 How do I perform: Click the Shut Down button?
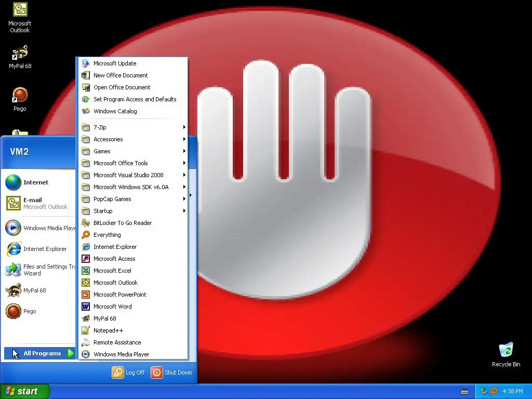coord(171,373)
